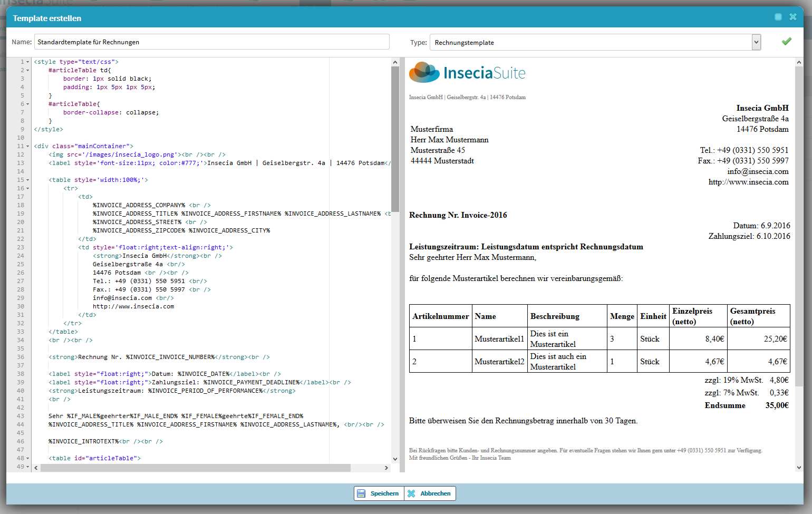812x514 pixels.
Task: Click the 'Menge' table header
Action: pos(622,316)
